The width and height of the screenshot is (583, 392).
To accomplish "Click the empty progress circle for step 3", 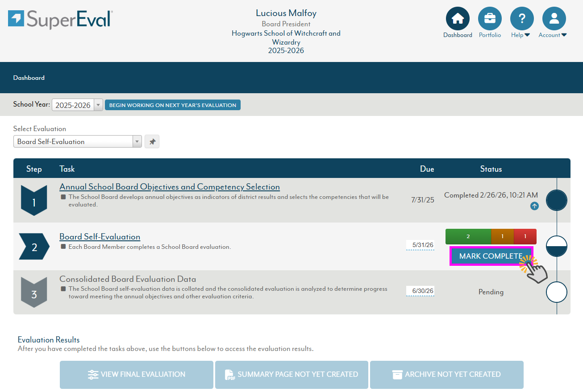I will [557, 293].
